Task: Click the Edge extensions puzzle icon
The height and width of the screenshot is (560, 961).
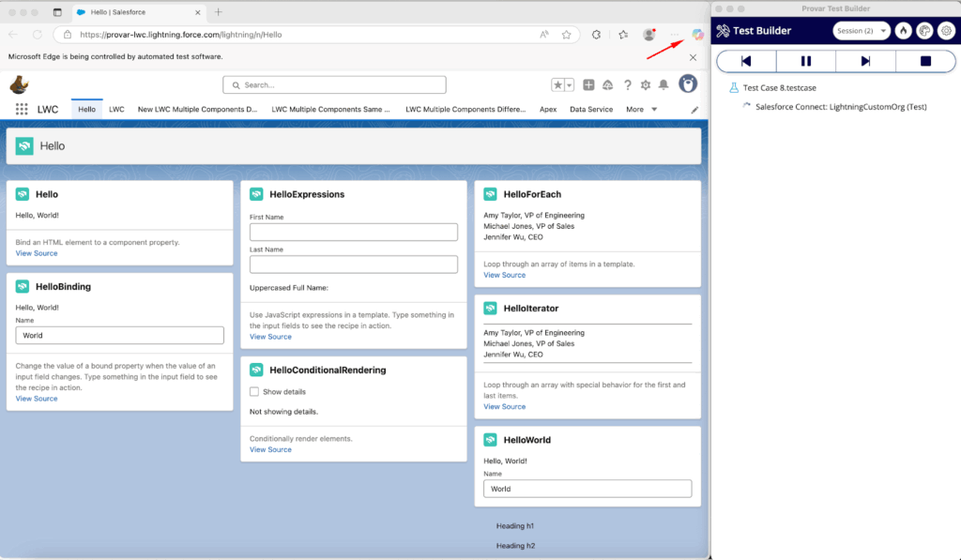Action: [596, 35]
